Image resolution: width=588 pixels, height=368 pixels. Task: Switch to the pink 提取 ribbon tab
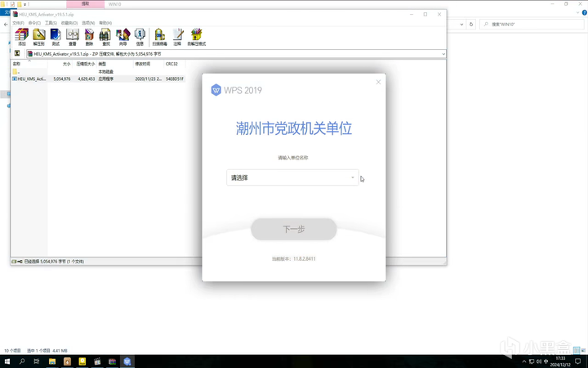pos(86,4)
